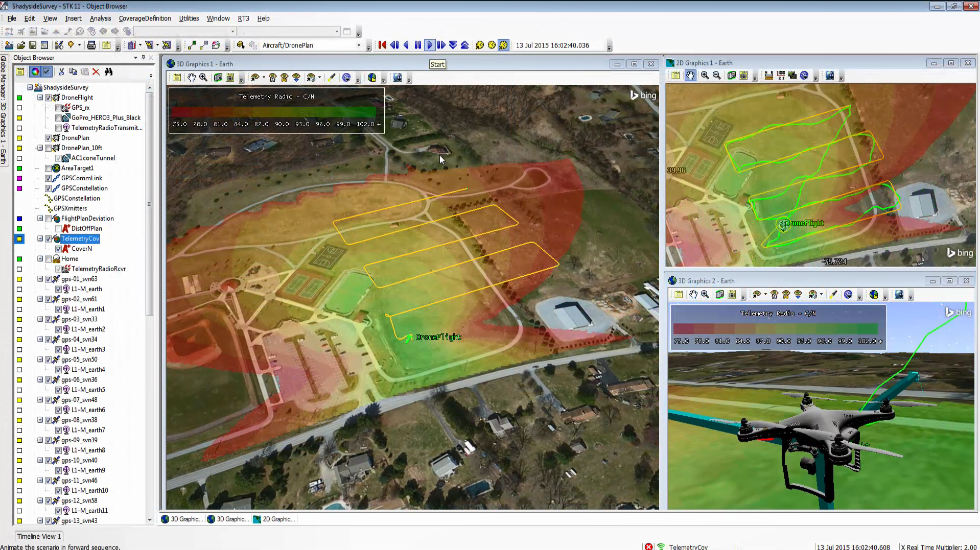Decrease animation time step
980x550 pixels.
(453, 45)
